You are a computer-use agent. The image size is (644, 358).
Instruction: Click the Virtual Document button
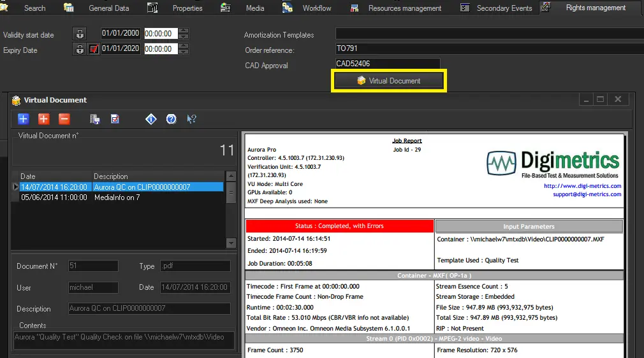click(x=388, y=81)
